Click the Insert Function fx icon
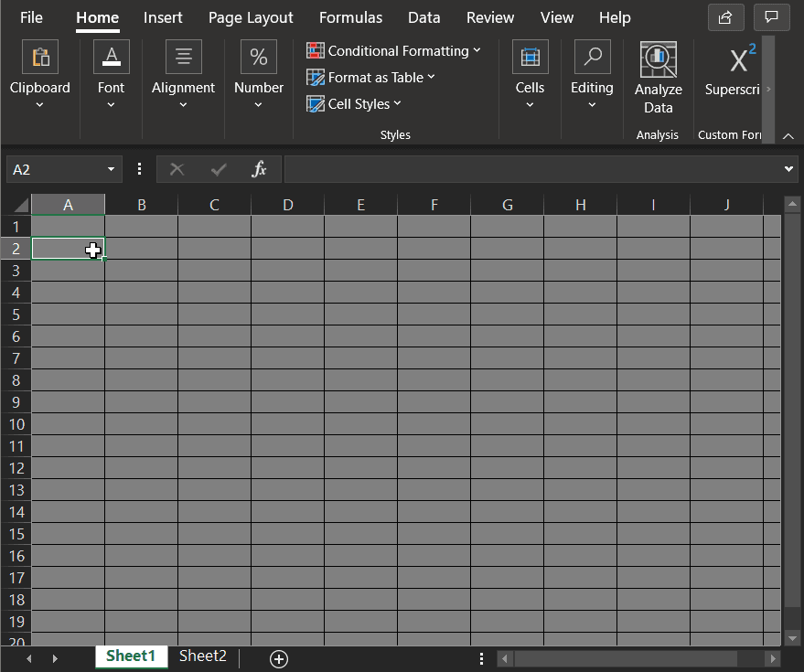804x672 pixels. click(259, 168)
